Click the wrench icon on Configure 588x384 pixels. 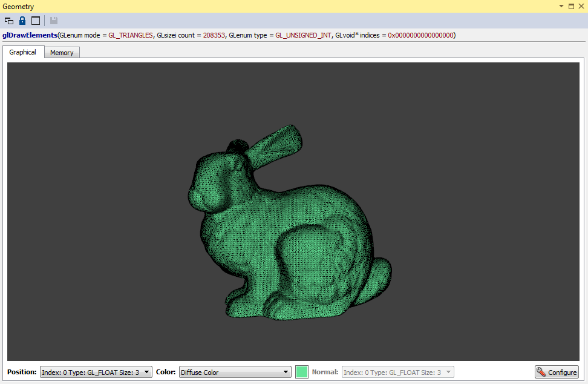coord(541,372)
